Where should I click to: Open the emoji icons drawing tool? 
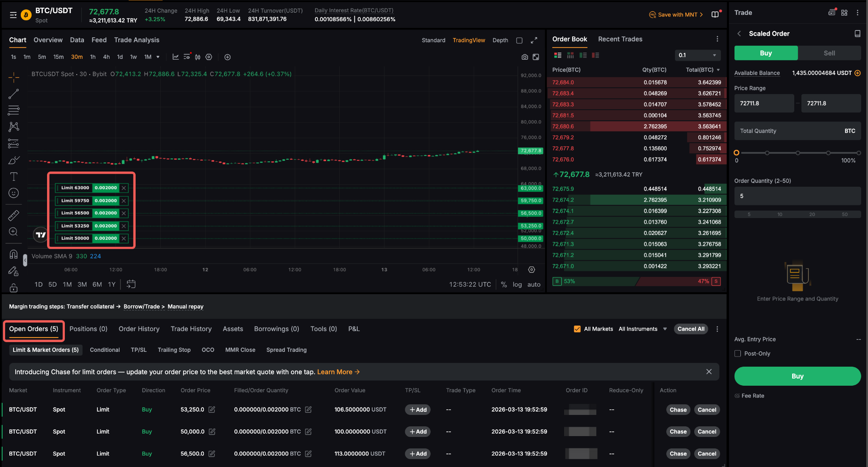coord(14,193)
